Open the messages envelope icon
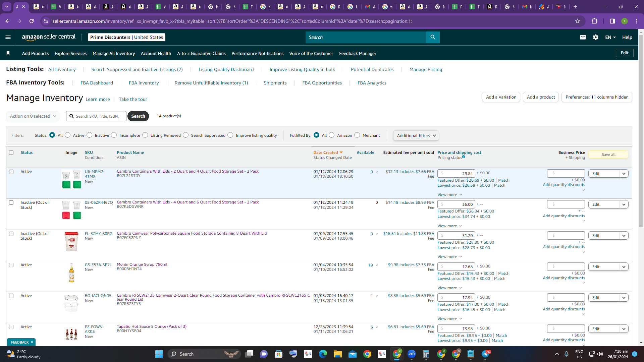The image size is (644, 362). coord(583,37)
